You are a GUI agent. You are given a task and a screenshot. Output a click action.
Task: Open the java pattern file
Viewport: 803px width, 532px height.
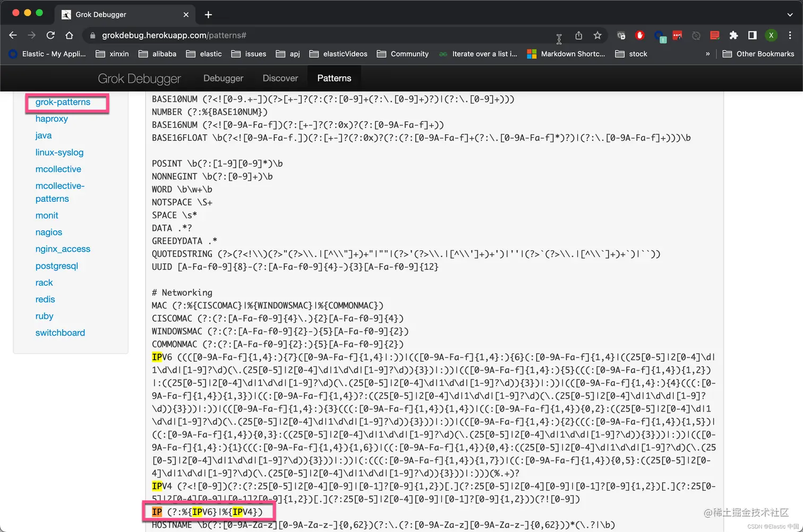click(44, 135)
